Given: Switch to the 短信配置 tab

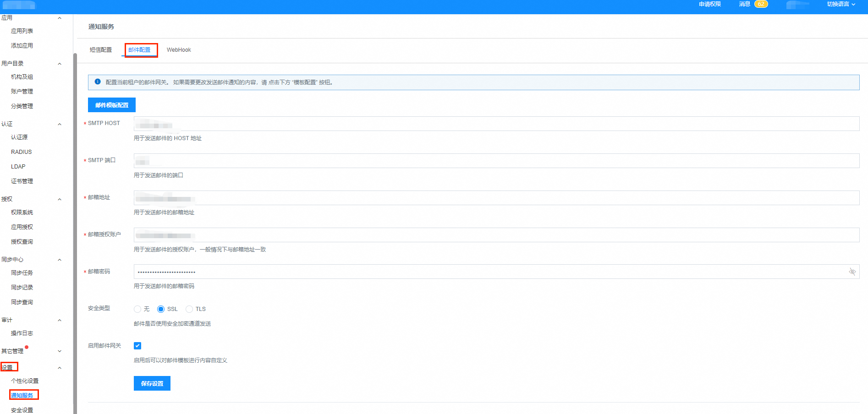Looking at the screenshot, I should click(101, 50).
